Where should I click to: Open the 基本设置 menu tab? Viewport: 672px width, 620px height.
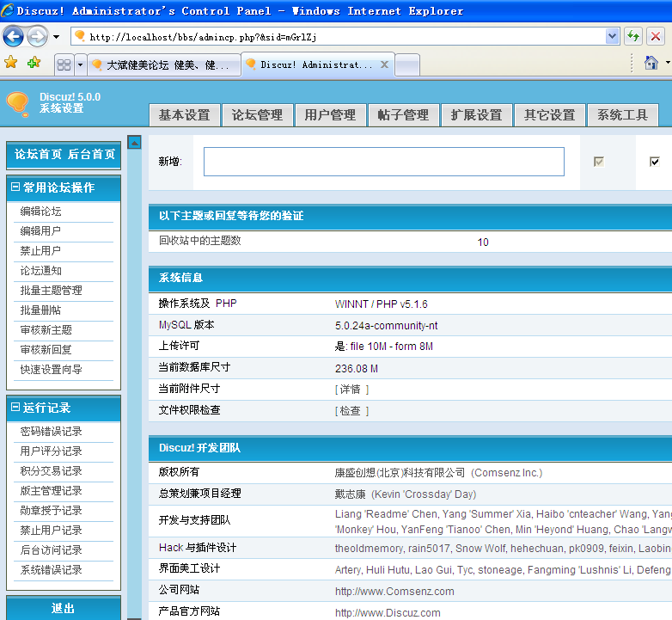[x=184, y=115]
